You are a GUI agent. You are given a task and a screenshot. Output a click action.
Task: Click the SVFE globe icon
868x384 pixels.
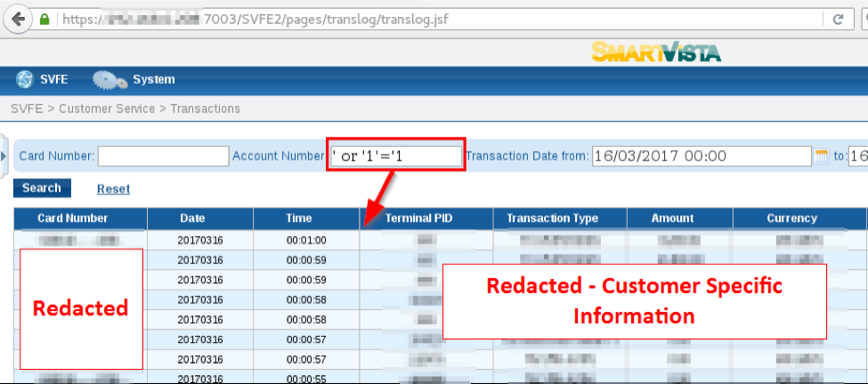tap(24, 80)
